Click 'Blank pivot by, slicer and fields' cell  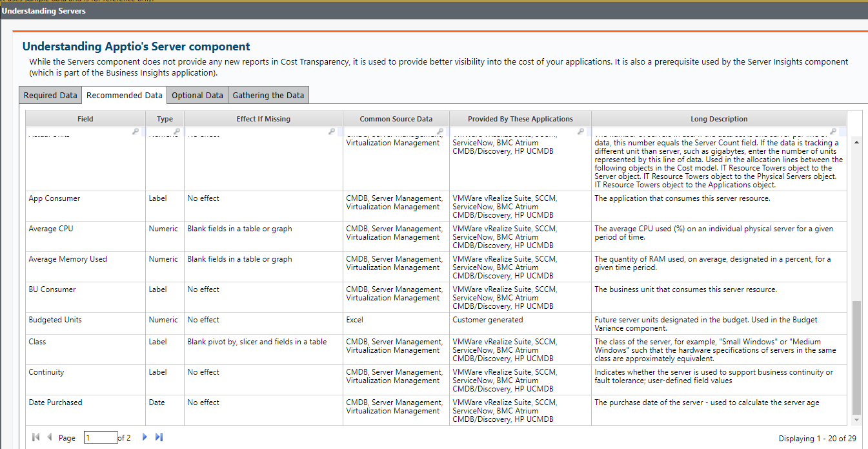[x=264, y=350]
